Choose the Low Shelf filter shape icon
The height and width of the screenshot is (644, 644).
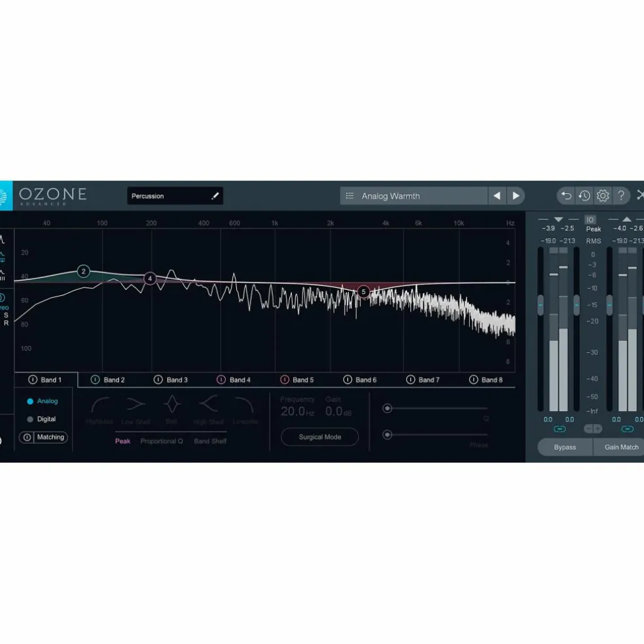(136, 404)
